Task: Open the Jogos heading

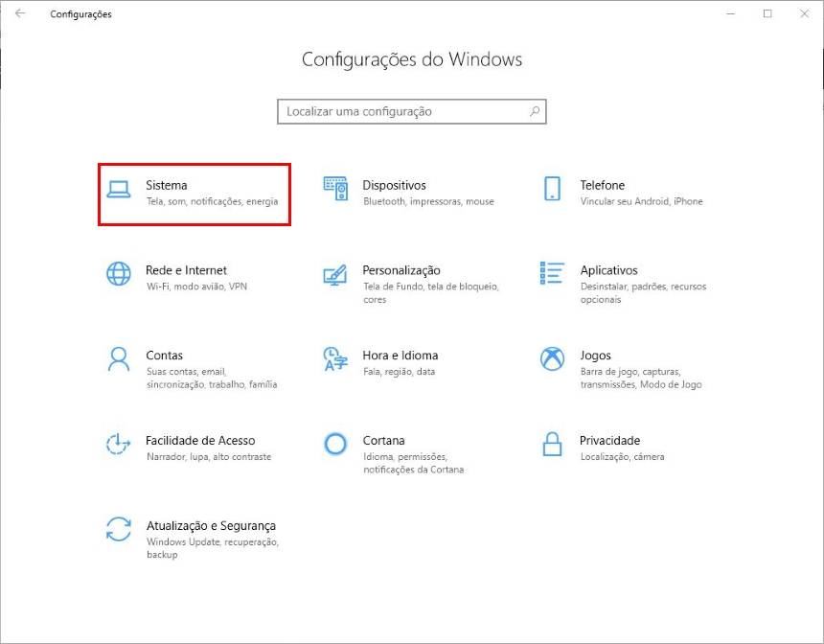Action: (x=595, y=356)
